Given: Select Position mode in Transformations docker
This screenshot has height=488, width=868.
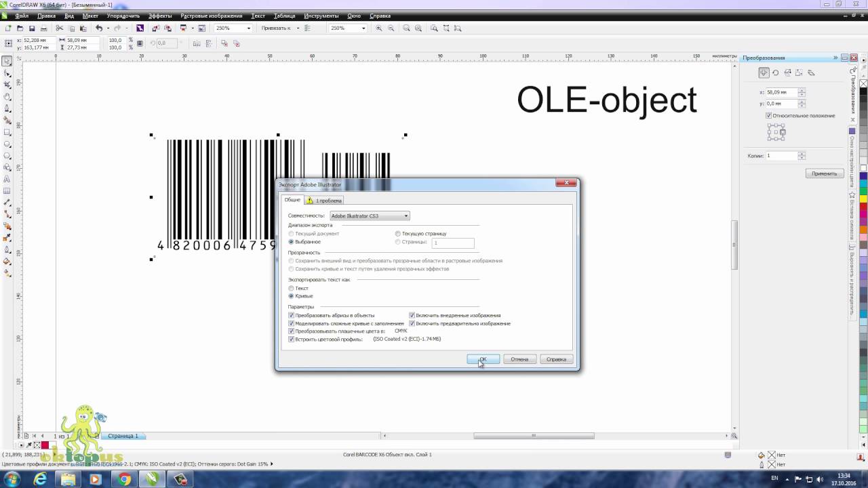Looking at the screenshot, I should tap(764, 73).
